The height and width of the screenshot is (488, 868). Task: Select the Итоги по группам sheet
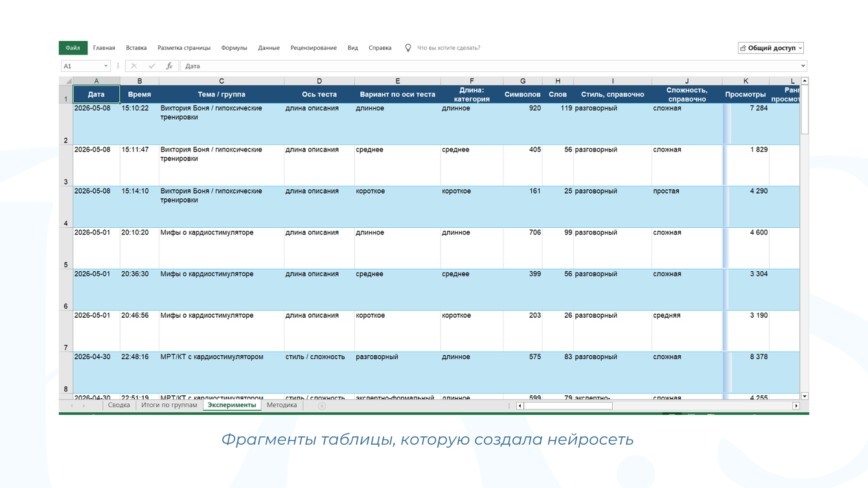coord(169,405)
